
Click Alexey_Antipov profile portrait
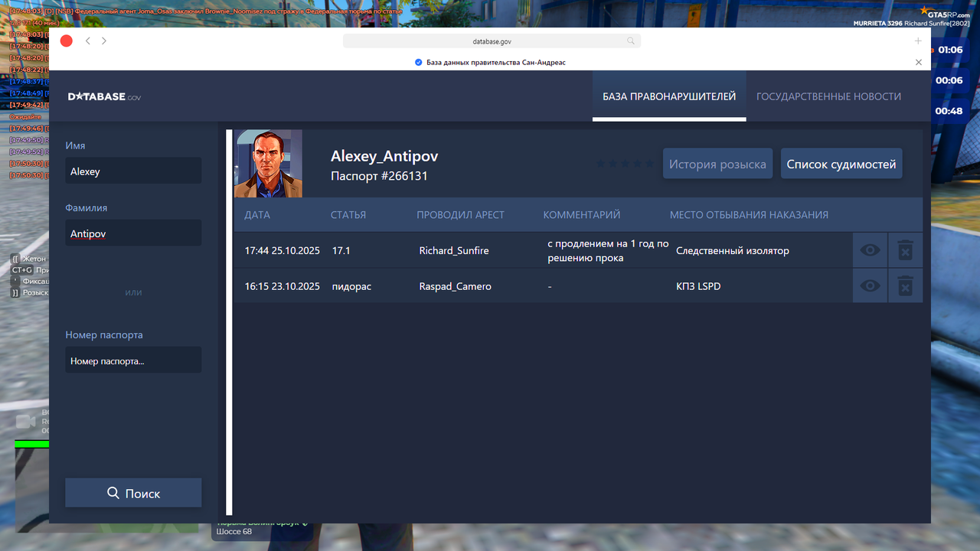tap(268, 164)
